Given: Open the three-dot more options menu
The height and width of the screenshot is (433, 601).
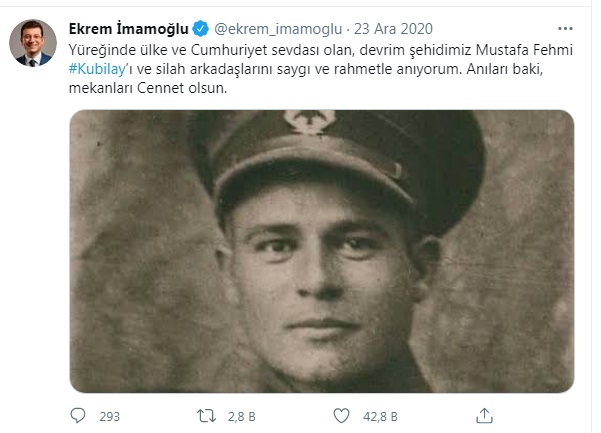Looking at the screenshot, I should tap(565, 29).
